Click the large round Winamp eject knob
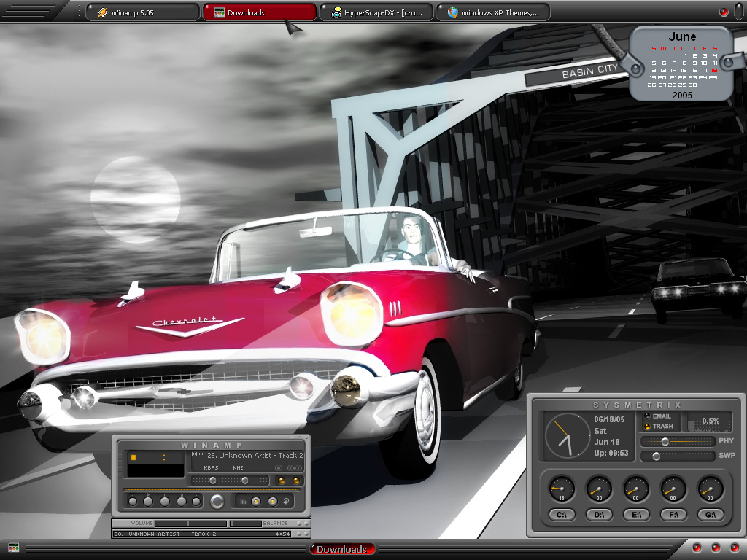The width and height of the screenshot is (747, 560). point(217,502)
